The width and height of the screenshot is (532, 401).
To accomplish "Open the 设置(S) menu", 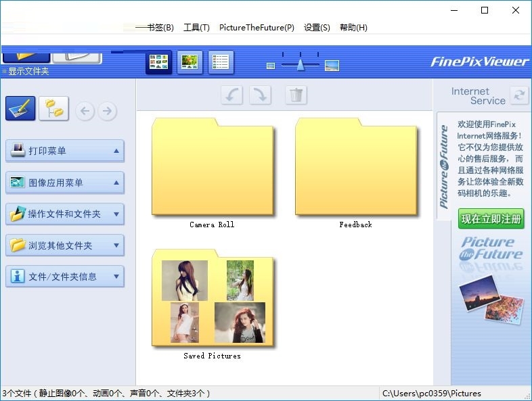I will (317, 28).
